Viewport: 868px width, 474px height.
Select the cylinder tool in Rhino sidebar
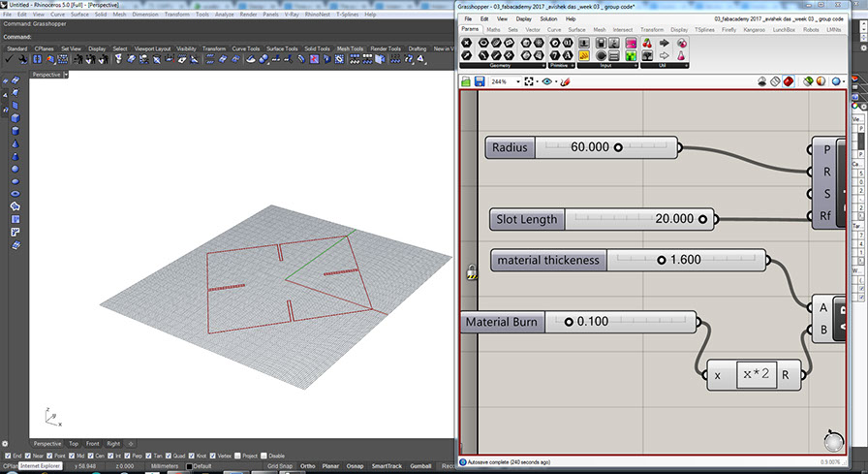(15, 131)
